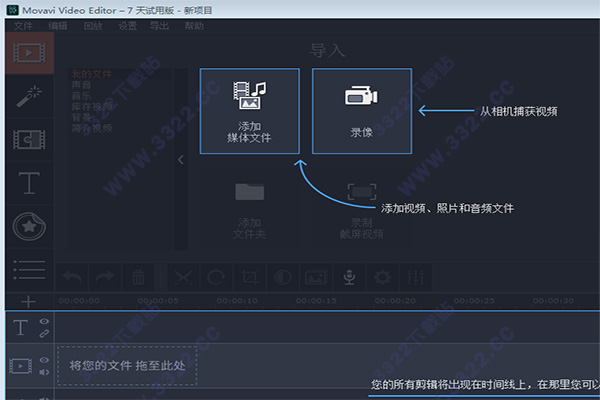Screen dimensions: 600x400
Task: Open Color adjustments half-circle icon
Action: tap(283, 277)
